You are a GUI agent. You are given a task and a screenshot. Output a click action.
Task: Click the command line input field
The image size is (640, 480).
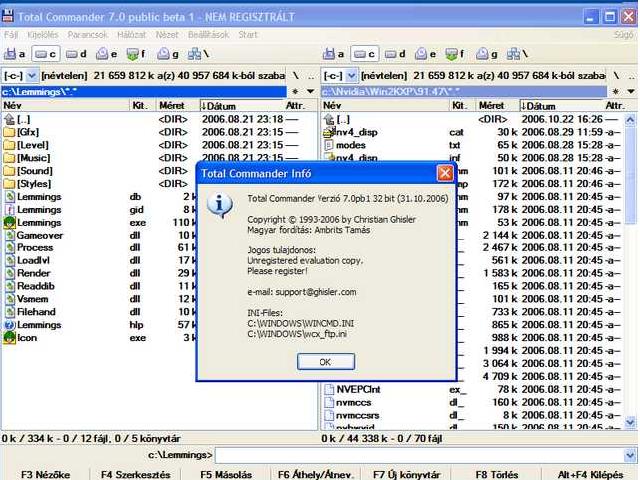click(420, 455)
